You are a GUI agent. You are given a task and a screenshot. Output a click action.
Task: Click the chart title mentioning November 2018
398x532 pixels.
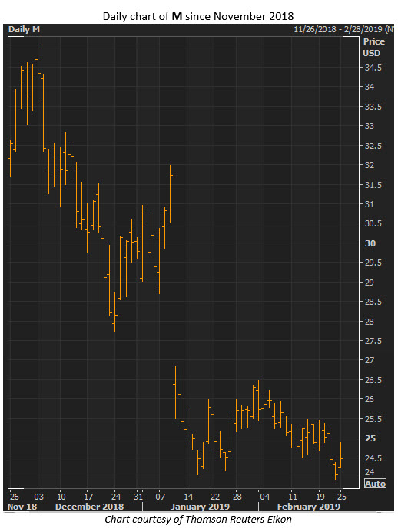point(198,16)
